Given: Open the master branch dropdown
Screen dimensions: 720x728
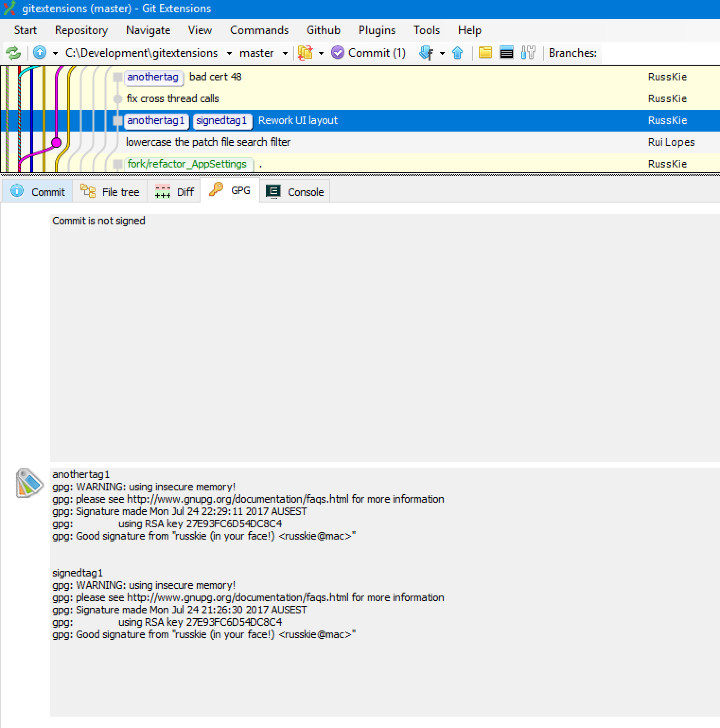Looking at the screenshot, I should [x=285, y=53].
